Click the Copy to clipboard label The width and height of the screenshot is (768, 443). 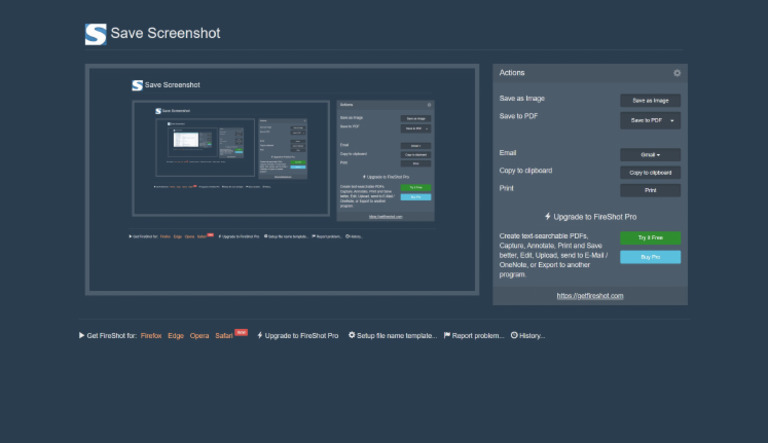(526, 171)
